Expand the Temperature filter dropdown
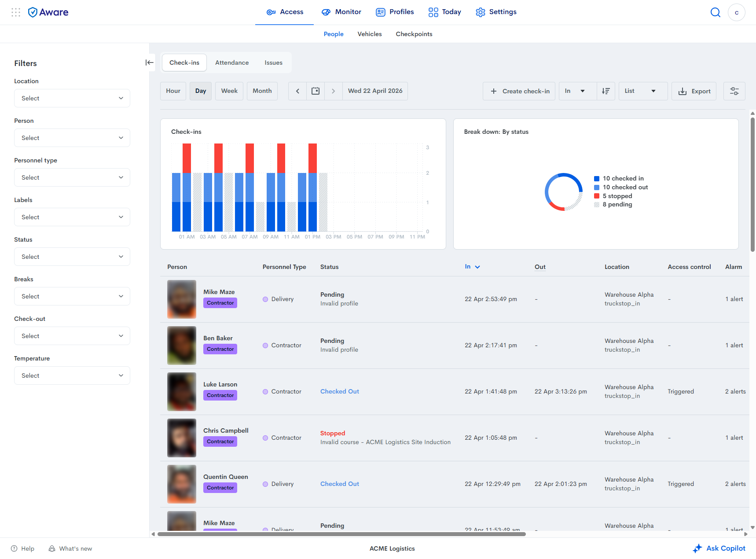 tap(72, 375)
